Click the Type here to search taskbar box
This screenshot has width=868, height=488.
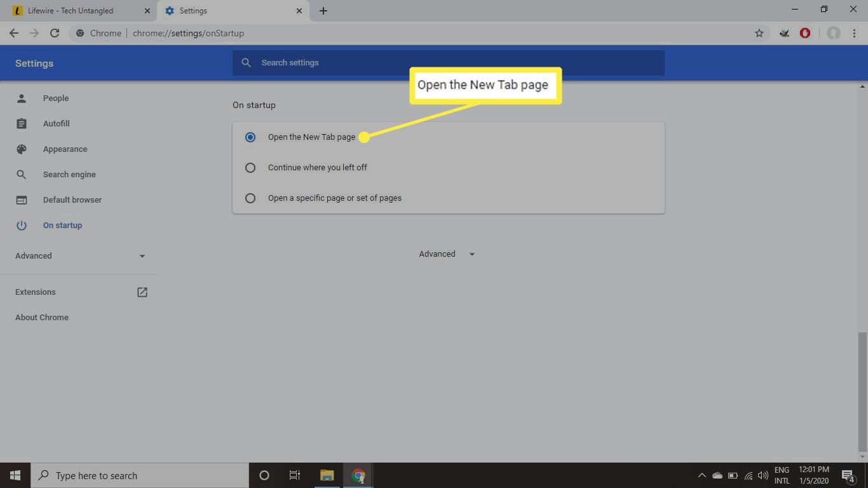coord(140,475)
